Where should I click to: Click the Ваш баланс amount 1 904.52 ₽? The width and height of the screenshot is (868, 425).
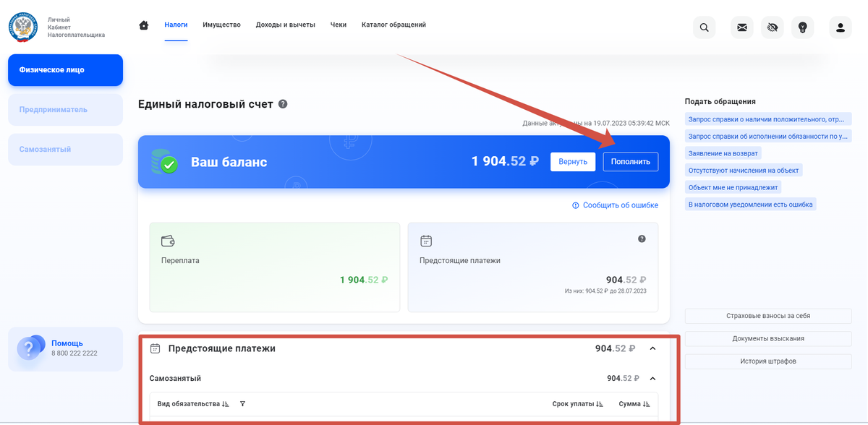[x=506, y=162]
